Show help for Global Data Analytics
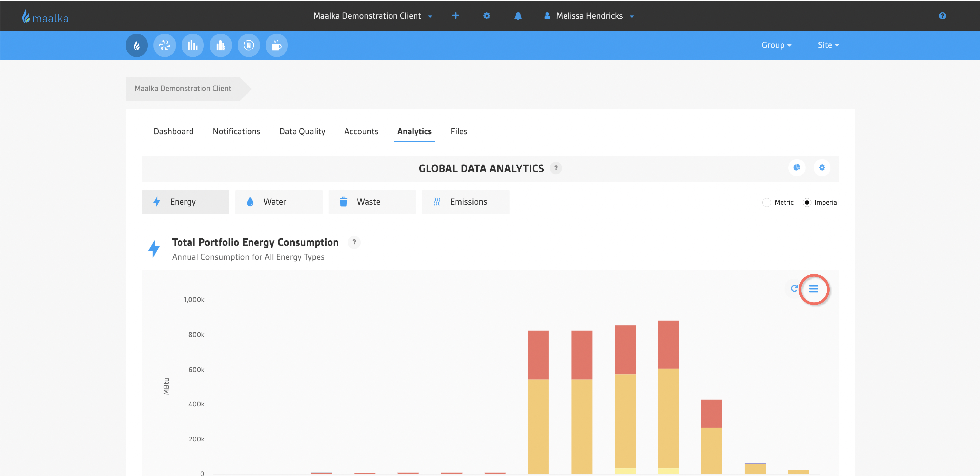Screen dimensions: 980x476 556,168
